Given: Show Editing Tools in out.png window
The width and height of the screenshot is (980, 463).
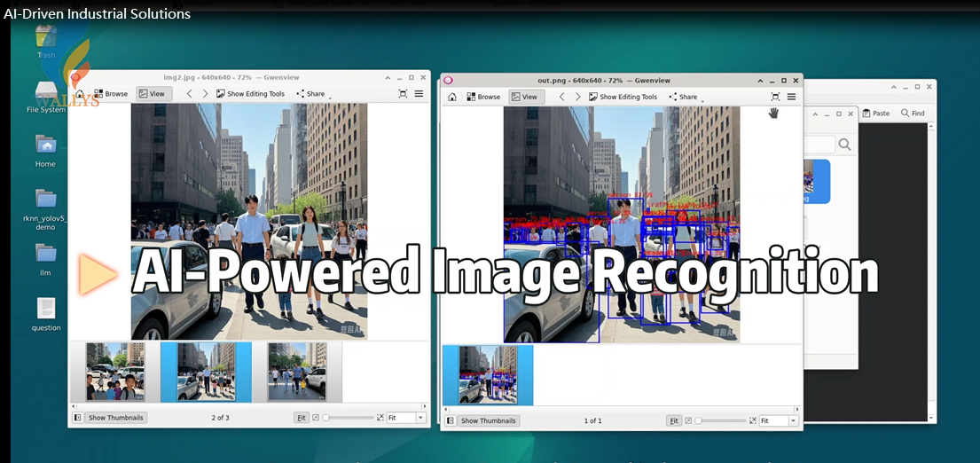Looking at the screenshot, I should point(623,97).
